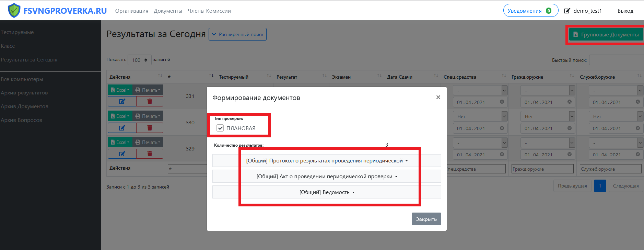Click Гражд.оружие date field in row 331

548,102
